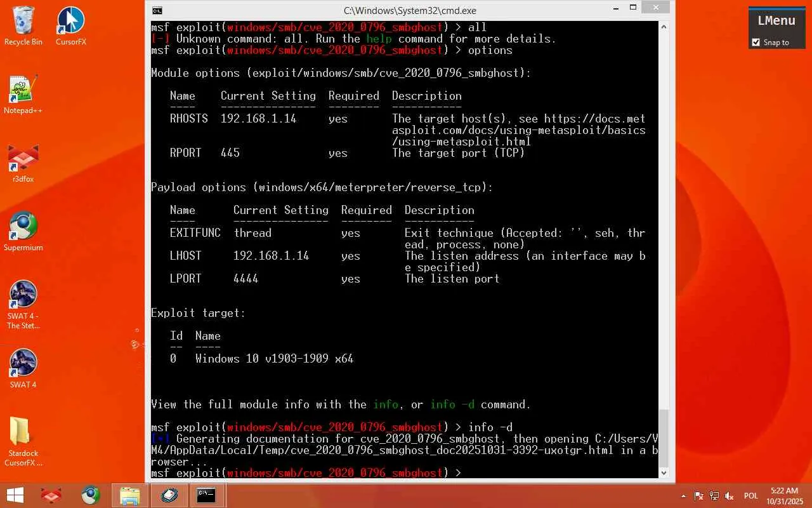Click The listen port description

click(x=452, y=279)
